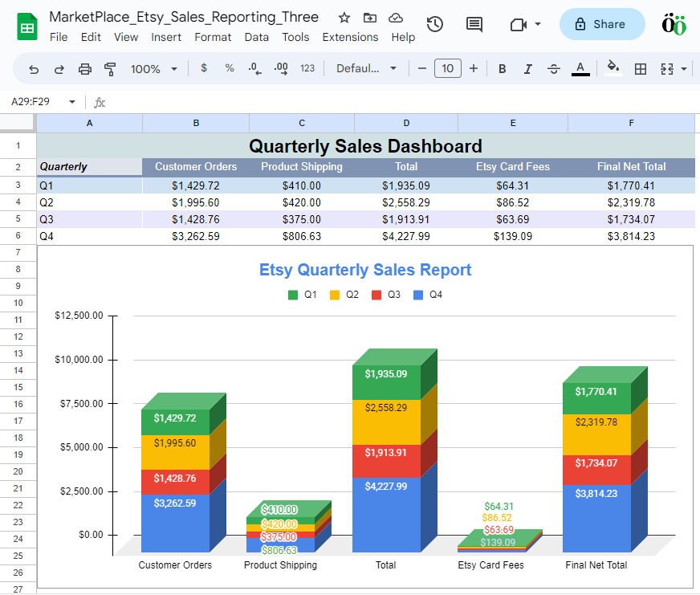Open the comment history panel

pyautogui.click(x=473, y=24)
